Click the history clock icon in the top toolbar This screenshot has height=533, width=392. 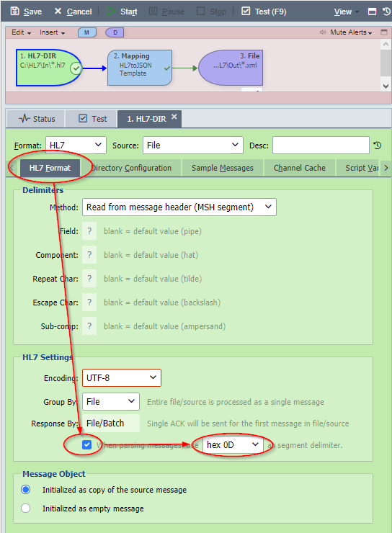point(386,12)
